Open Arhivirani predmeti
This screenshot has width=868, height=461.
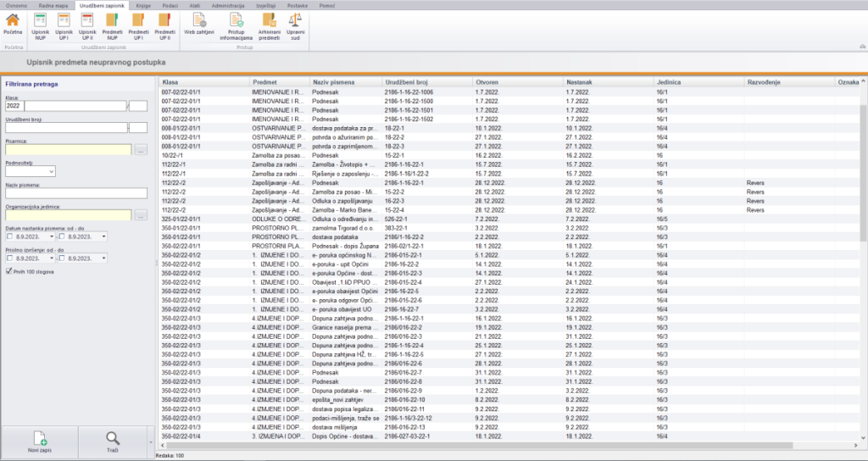(x=270, y=26)
